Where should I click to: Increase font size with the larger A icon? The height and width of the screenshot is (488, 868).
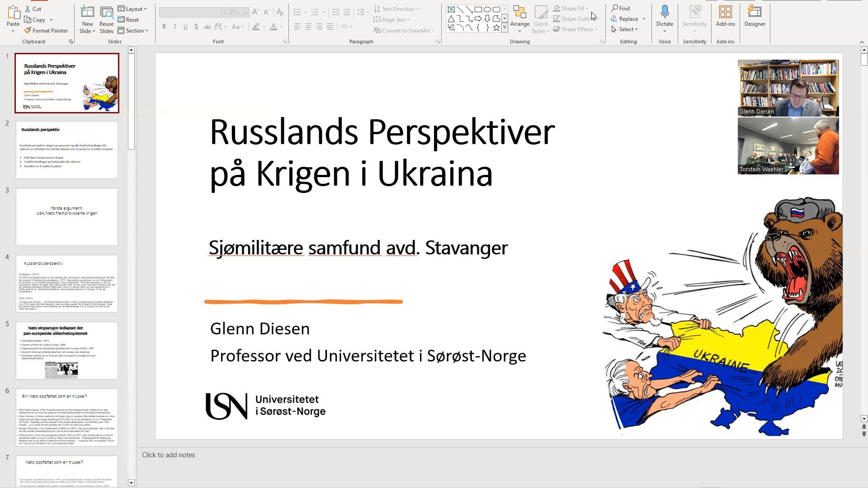(x=255, y=12)
